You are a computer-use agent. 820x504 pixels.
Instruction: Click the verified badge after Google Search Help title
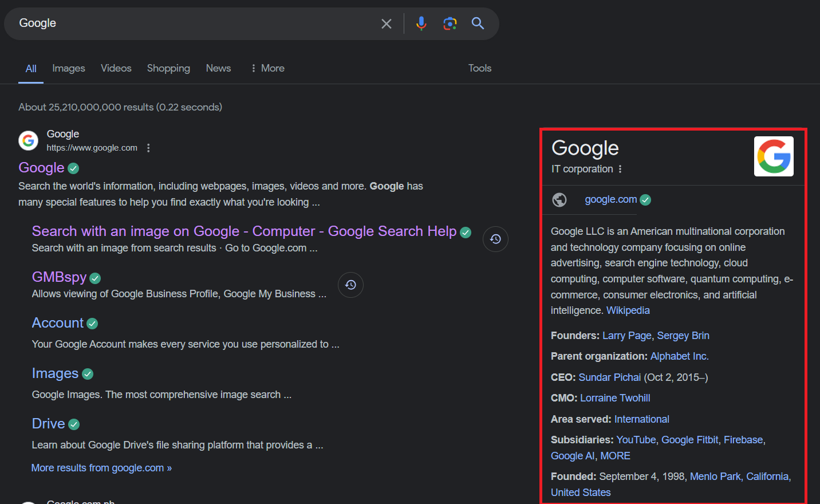[x=466, y=233]
